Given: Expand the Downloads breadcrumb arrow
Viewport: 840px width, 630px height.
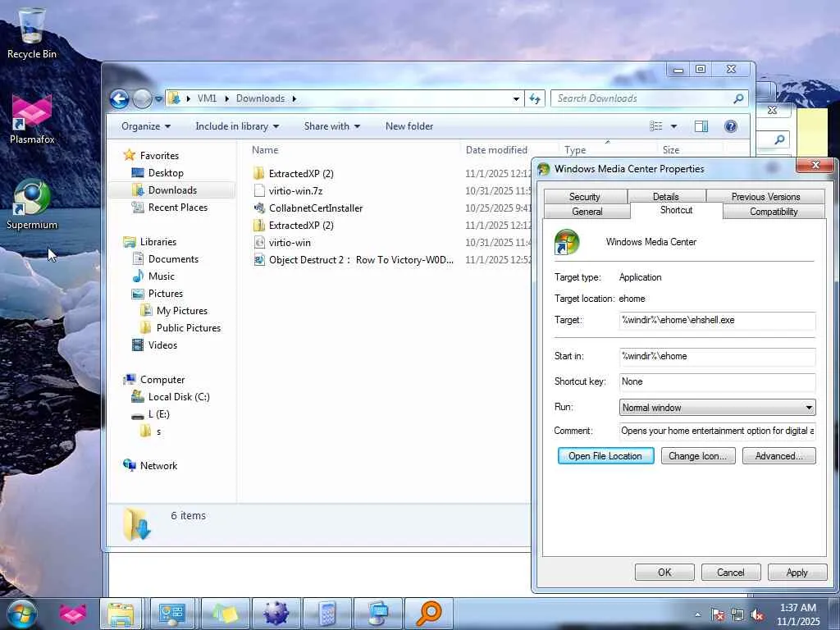Looking at the screenshot, I should click(x=294, y=99).
